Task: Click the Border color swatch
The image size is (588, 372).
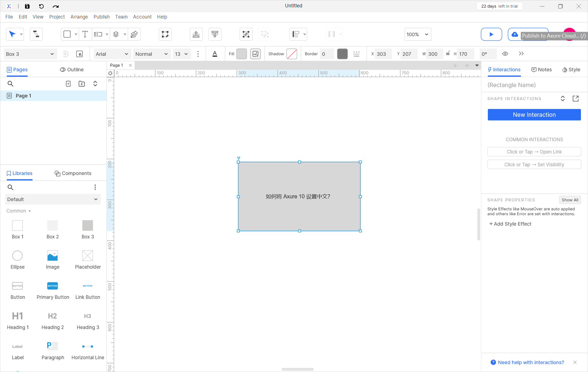Action: (x=342, y=54)
